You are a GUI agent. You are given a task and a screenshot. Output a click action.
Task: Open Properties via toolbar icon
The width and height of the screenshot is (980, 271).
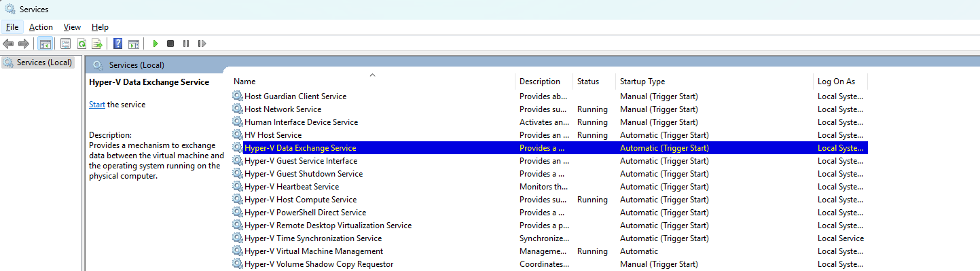65,43
